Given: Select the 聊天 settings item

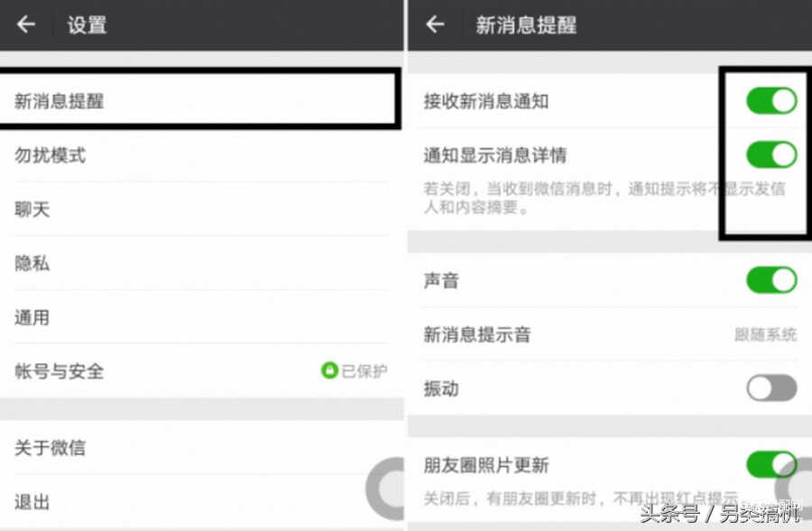Looking at the screenshot, I should tap(202, 209).
